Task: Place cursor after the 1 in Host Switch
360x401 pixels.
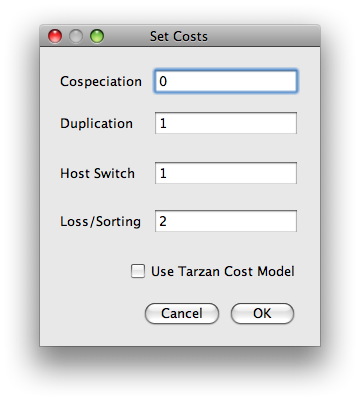Action: pos(167,173)
